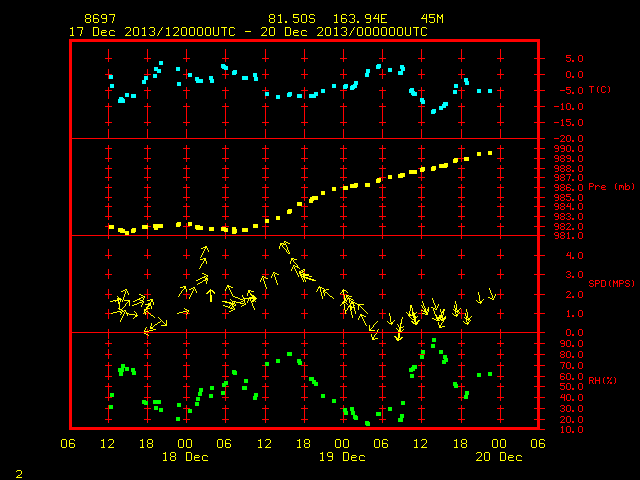Select the 19 Dec date label
Image resolution: width=640 pixels, height=480 pixels.
coord(342,457)
